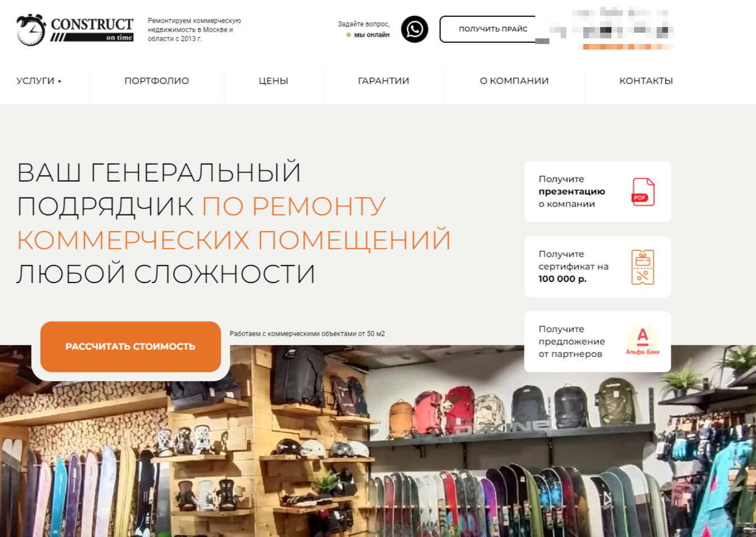Open the КОНТАКТЫ page
756x537 pixels.
pyautogui.click(x=646, y=81)
